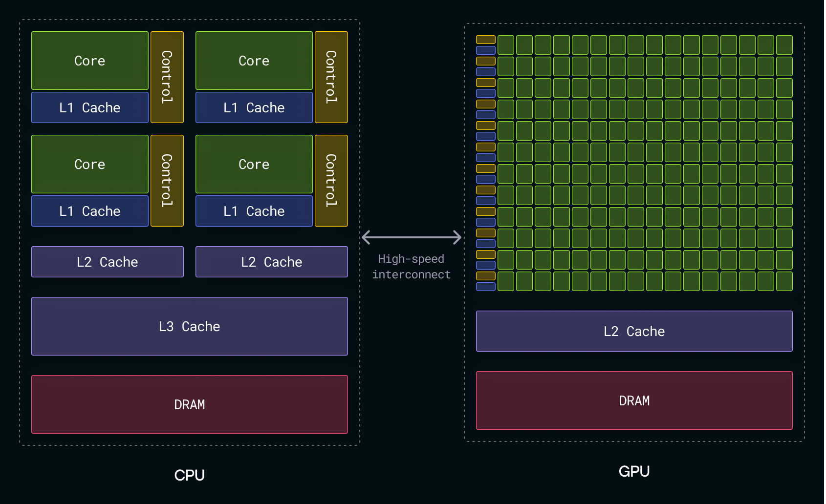826x504 pixels.
Task: Select the top-left green GPU core cell
Action: point(506,45)
